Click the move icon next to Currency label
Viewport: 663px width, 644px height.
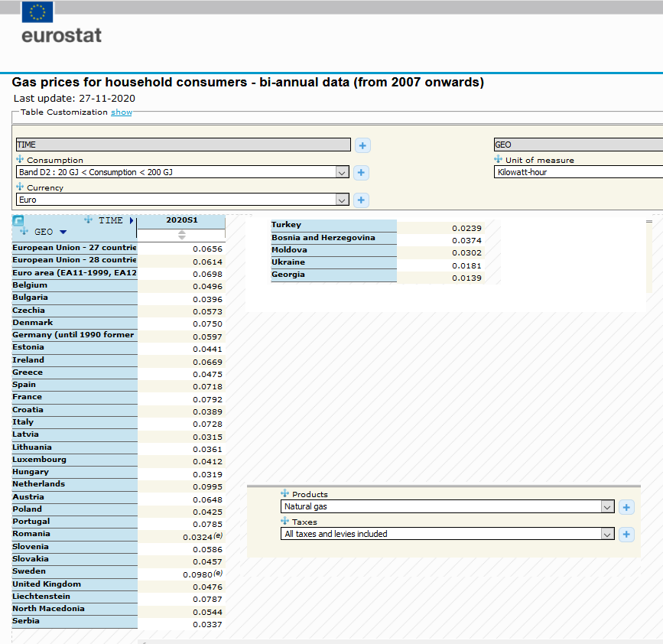[x=20, y=187]
